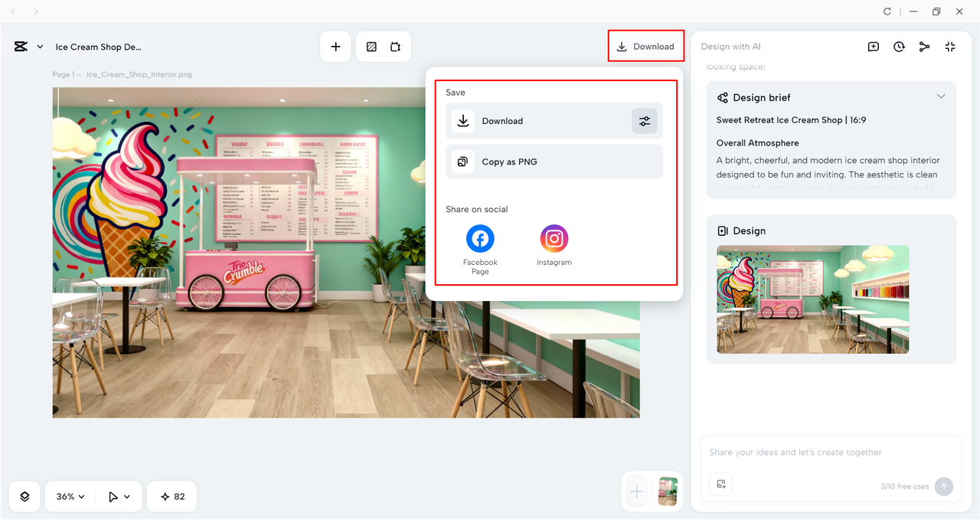The height and width of the screenshot is (520, 980).
Task: Open the download settings sliders icon
Action: pos(645,121)
